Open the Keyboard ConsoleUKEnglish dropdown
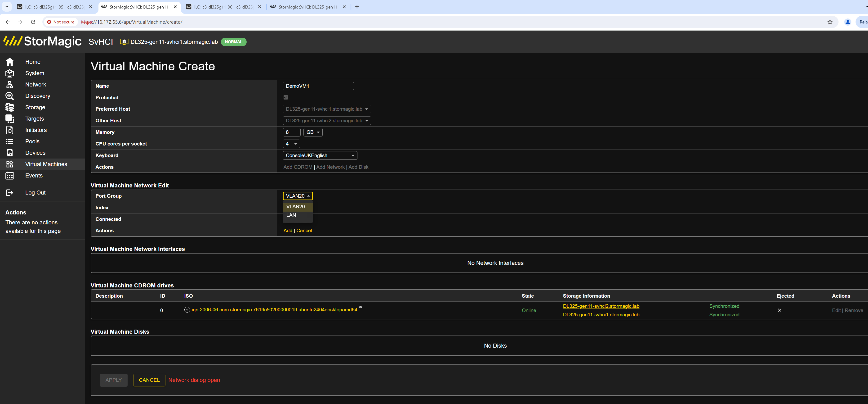This screenshot has height=404, width=868. click(320, 155)
